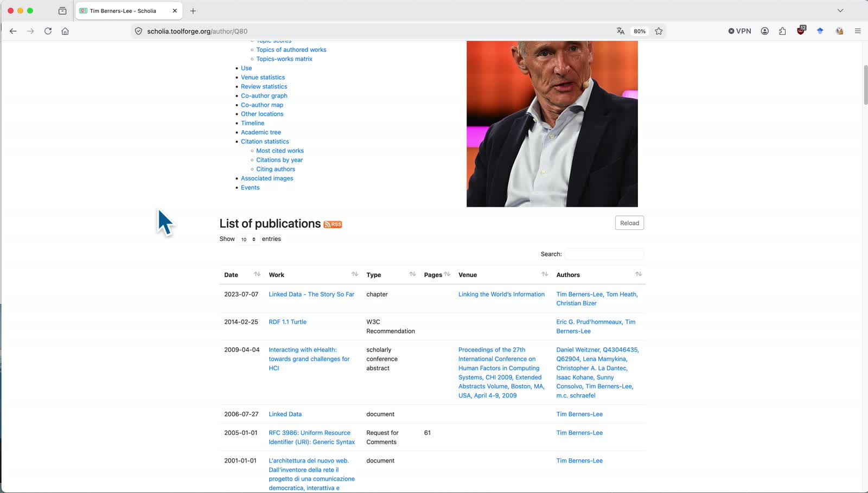Open a new browser tab
This screenshot has height=493, width=868.
tap(193, 11)
